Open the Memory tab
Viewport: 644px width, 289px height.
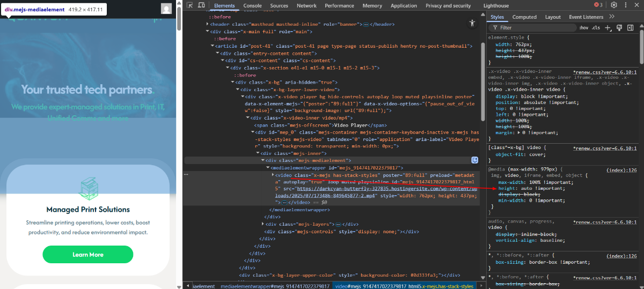click(372, 5)
